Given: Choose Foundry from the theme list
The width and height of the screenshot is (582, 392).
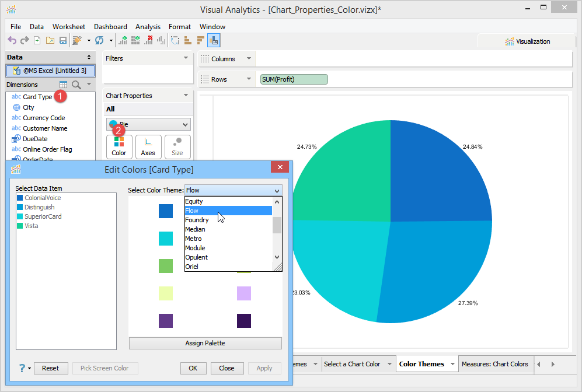Looking at the screenshot, I should click(x=197, y=220).
